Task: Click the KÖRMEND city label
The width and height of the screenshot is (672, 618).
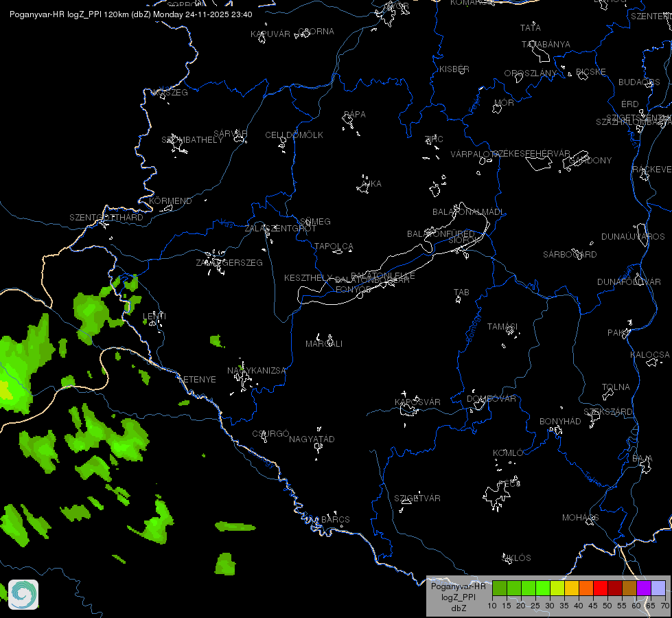Action: (x=170, y=201)
